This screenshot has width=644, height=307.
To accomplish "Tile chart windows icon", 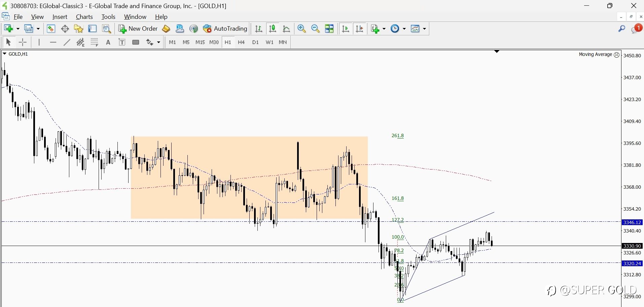I will click(x=329, y=29).
